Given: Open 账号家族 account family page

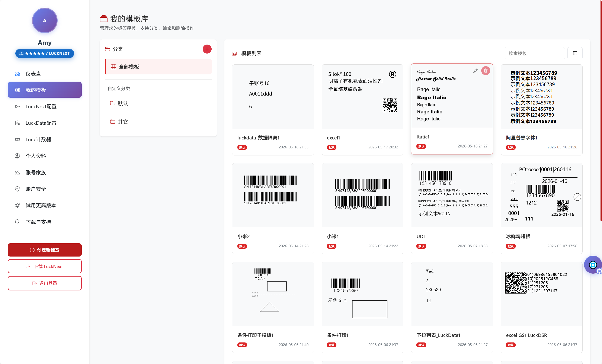Looking at the screenshot, I should click(x=44, y=173).
